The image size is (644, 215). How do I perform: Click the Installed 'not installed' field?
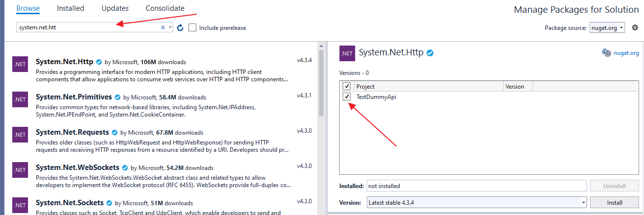click(476, 186)
